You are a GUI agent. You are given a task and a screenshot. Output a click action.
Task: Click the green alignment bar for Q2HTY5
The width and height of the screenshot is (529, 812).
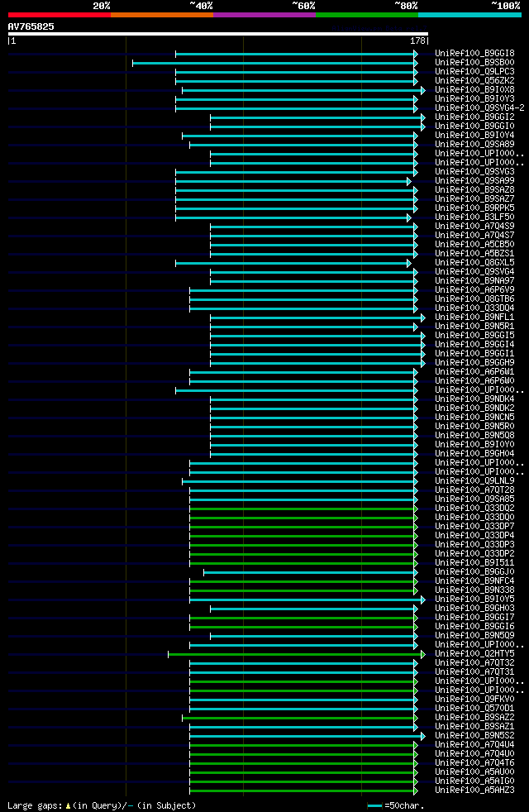point(296,655)
